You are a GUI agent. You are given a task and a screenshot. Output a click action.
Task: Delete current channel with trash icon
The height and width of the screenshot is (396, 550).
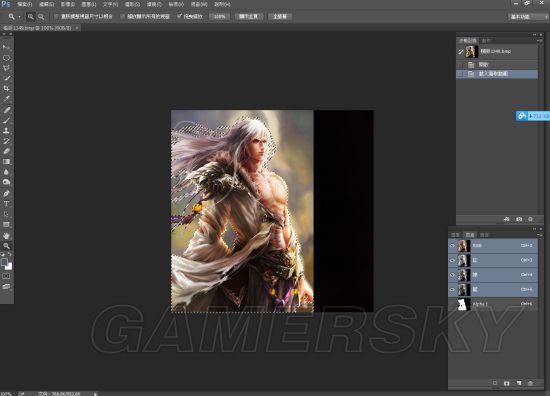point(530,383)
